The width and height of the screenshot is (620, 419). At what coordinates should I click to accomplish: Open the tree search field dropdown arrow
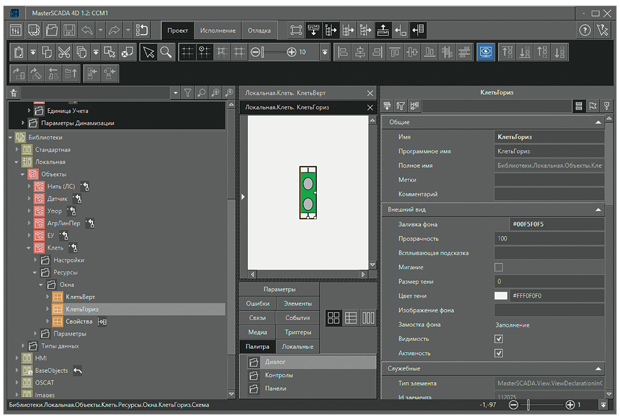click(176, 93)
